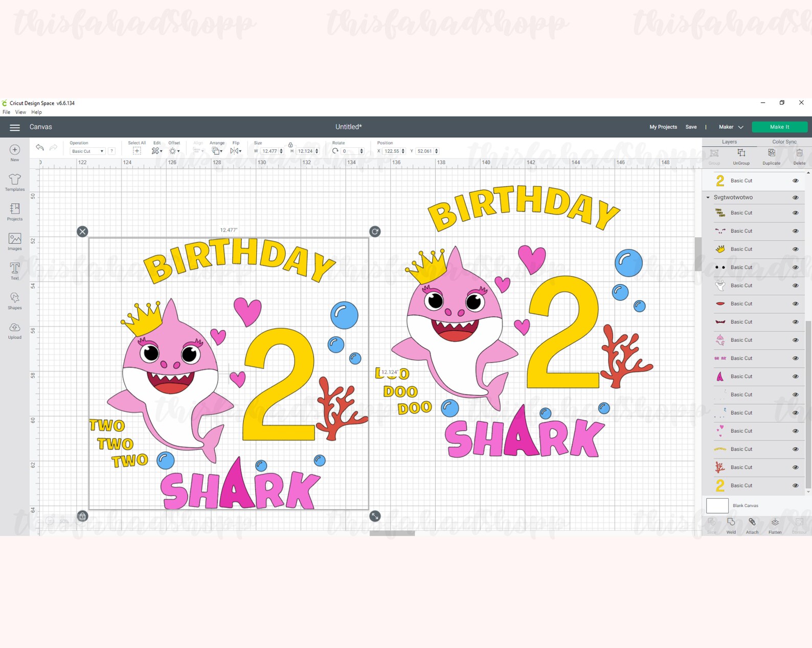This screenshot has height=648, width=812.
Task: Collapse the Svgtwotwotwo group
Action: coord(708,197)
